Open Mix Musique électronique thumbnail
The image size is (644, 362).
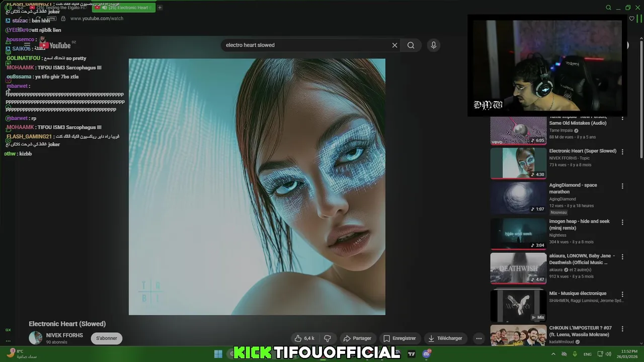pyautogui.click(x=518, y=305)
